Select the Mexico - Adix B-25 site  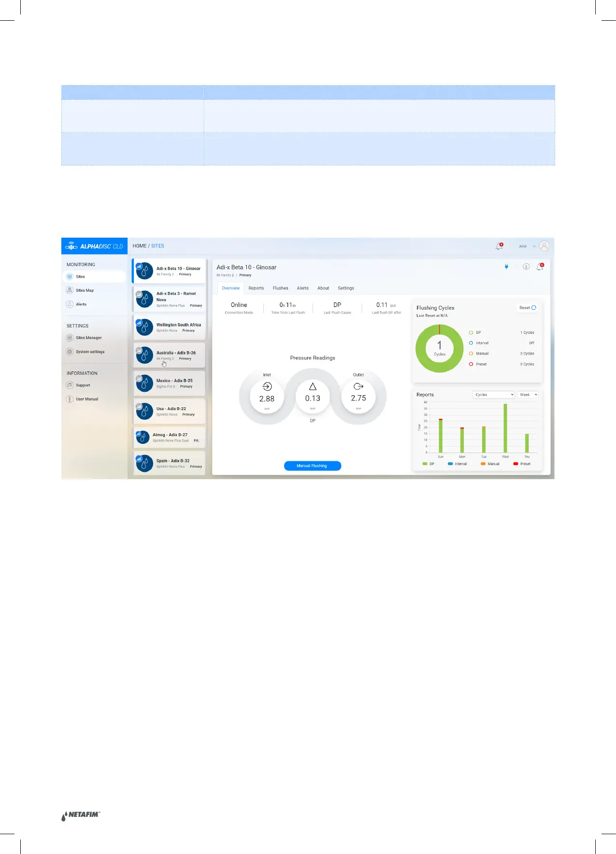point(169,383)
